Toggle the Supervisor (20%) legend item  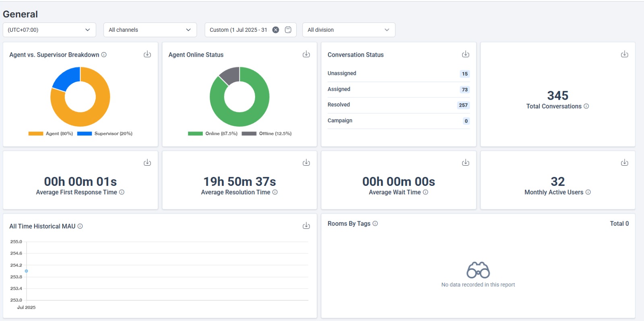pyautogui.click(x=105, y=134)
